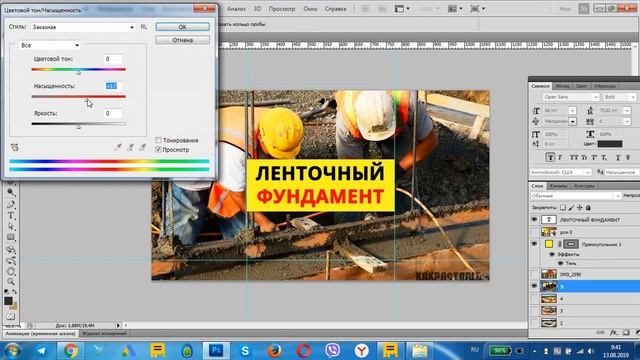Select layer 3 thumbnail
The height and width of the screenshot is (360, 640).
point(549,311)
